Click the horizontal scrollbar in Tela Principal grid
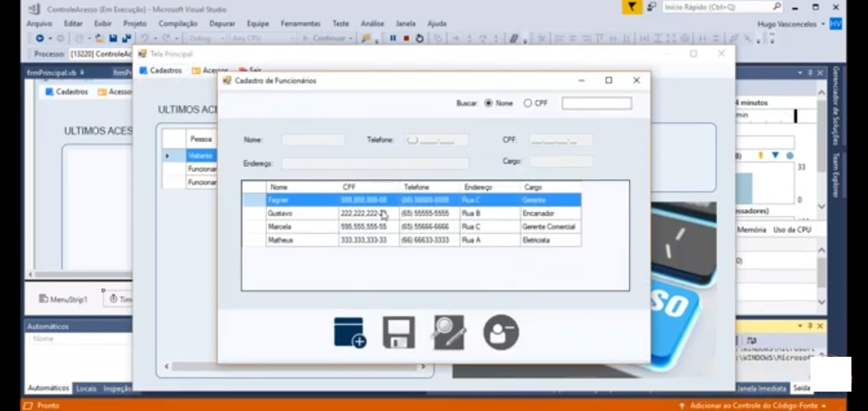This screenshot has width=868, height=411. [295, 366]
